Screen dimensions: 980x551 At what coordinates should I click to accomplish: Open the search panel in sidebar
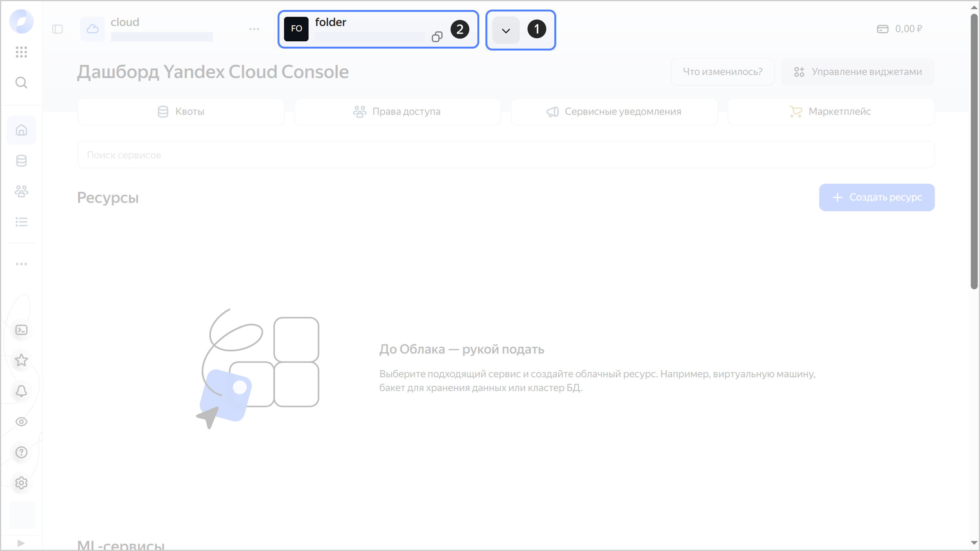coord(21,82)
